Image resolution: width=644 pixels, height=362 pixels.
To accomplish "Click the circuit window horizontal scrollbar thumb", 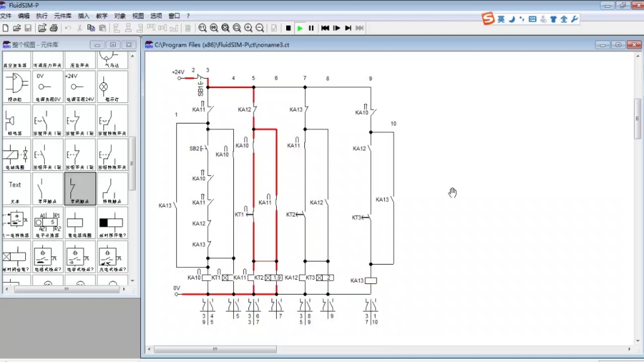I will [x=215, y=349].
